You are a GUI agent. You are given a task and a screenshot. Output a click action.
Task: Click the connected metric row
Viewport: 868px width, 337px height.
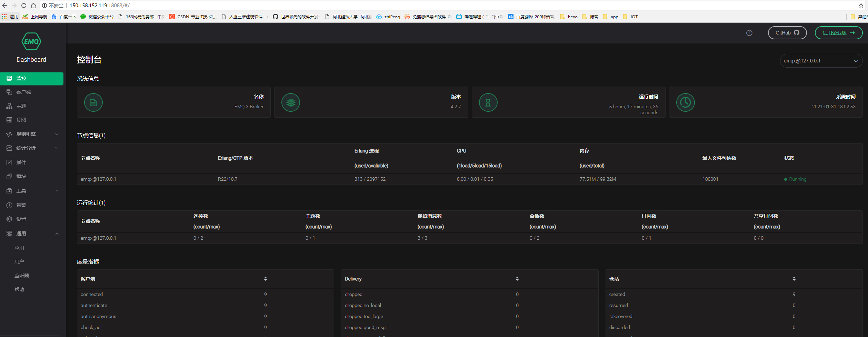pyautogui.click(x=205, y=294)
